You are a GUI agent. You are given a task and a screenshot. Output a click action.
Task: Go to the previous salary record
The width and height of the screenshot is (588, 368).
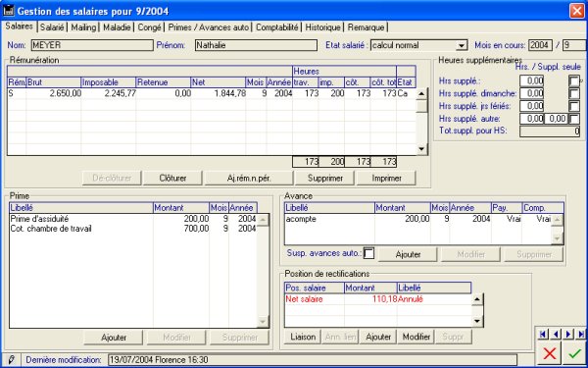point(556,334)
